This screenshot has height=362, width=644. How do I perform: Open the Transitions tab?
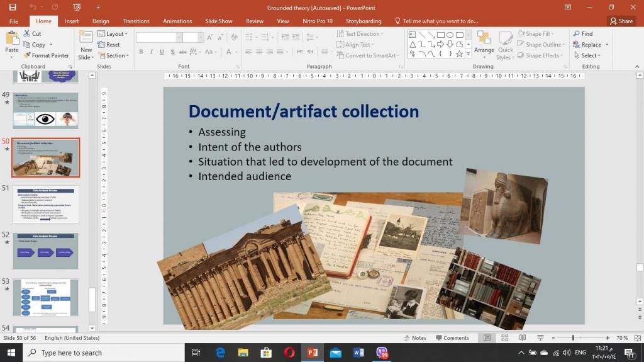tap(136, 21)
